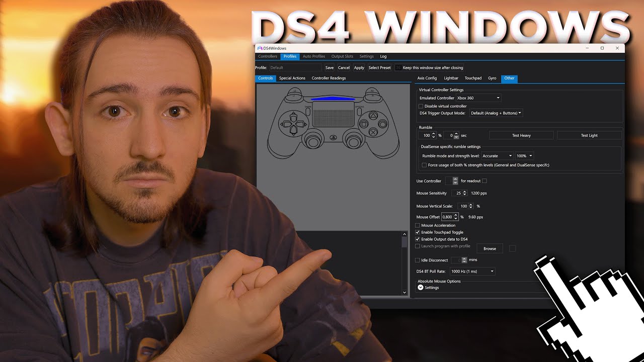Open the Auto Profiles tab
This screenshot has height=362, width=644.
(x=314, y=56)
